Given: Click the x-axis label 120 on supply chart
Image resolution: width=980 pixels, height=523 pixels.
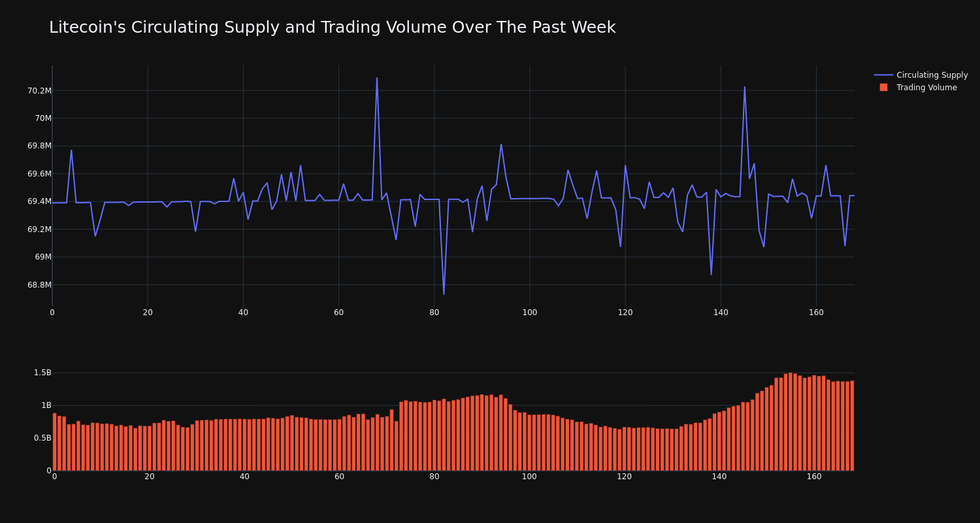Looking at the screenshot, I should 625,312.
